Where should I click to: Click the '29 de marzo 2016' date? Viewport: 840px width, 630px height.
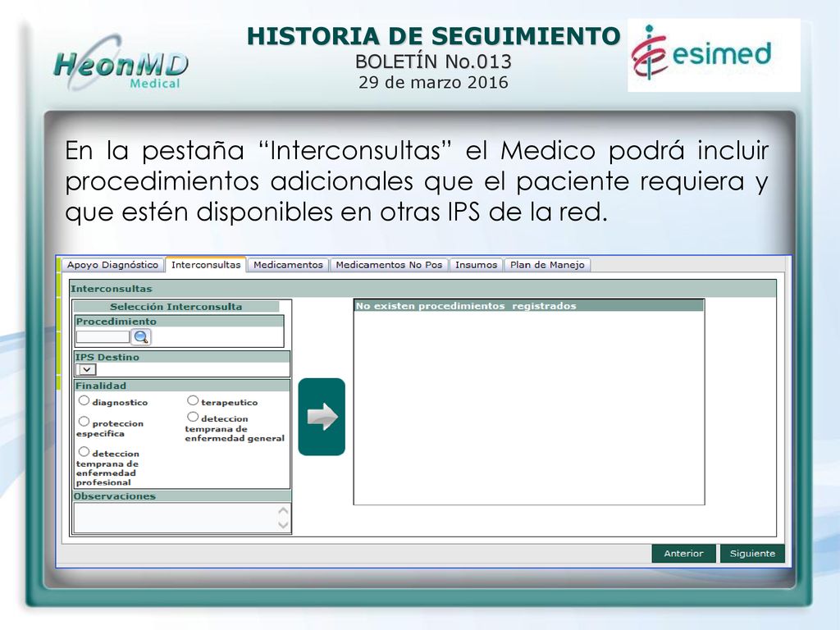433,83
